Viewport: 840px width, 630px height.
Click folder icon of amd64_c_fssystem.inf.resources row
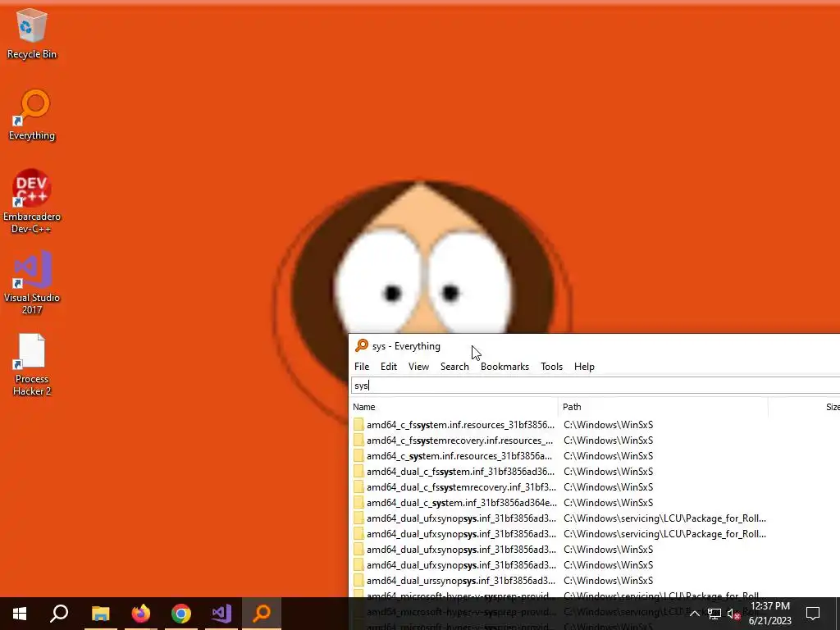[358, 425]
